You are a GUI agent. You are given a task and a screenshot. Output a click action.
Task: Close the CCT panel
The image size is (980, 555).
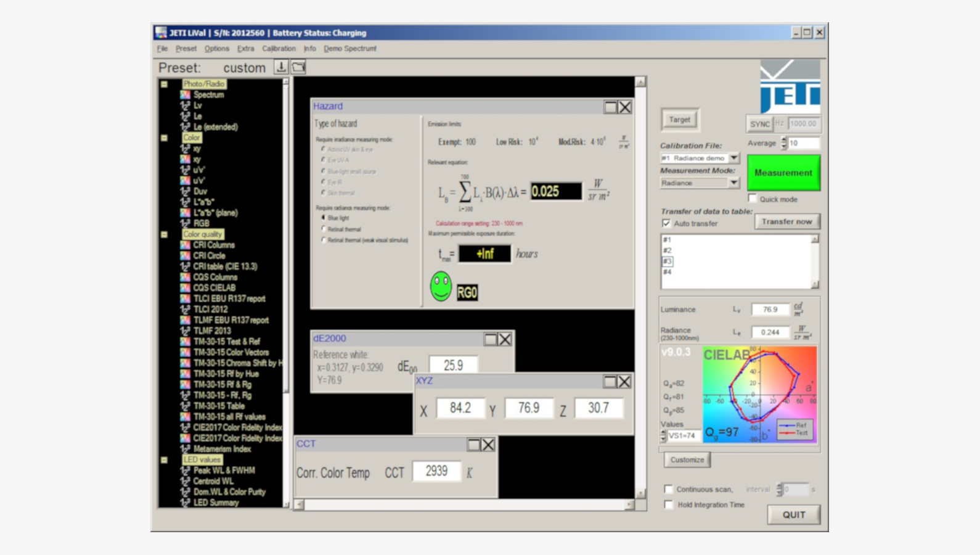488,445
